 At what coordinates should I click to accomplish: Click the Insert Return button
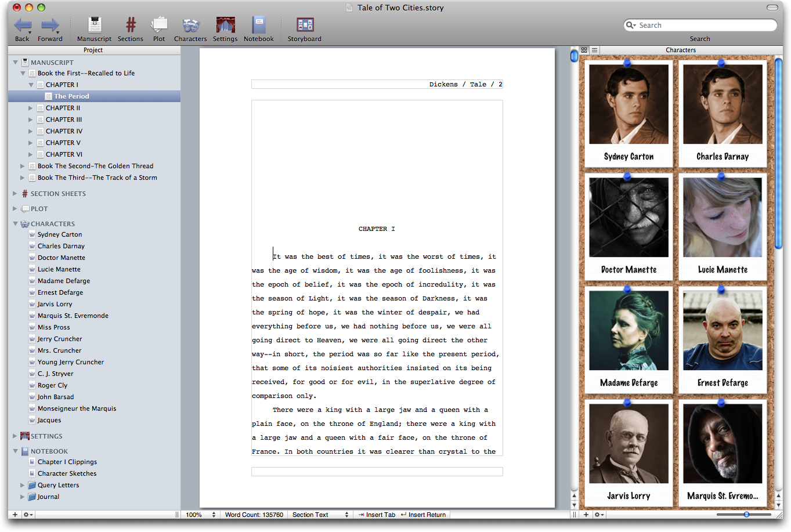tap(423, 515)
